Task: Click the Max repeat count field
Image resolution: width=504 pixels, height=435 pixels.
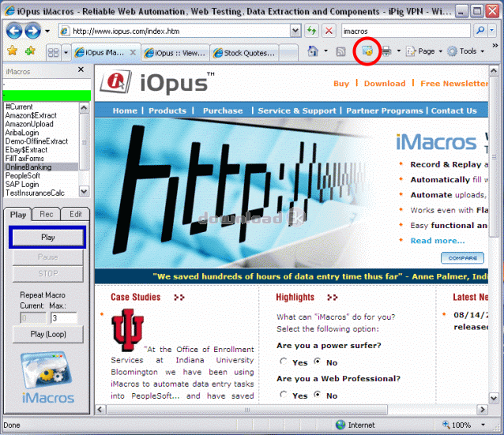Action: (64, 317)
